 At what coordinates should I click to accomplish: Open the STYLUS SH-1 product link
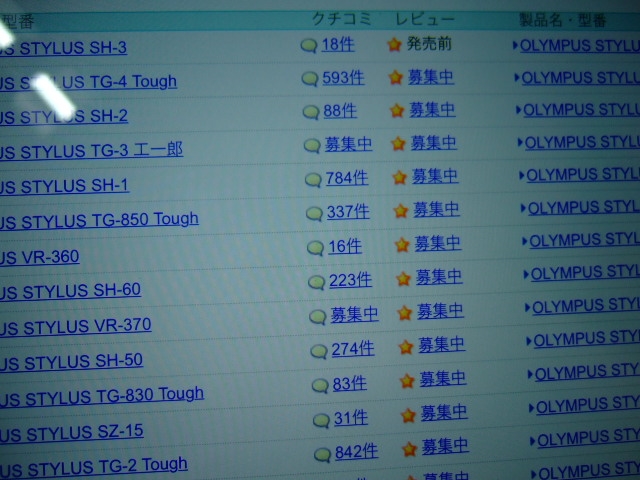[x=64, y=186]
